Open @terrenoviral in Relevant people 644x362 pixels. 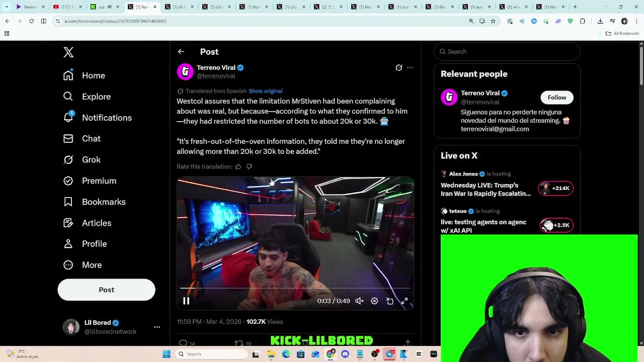480,102
